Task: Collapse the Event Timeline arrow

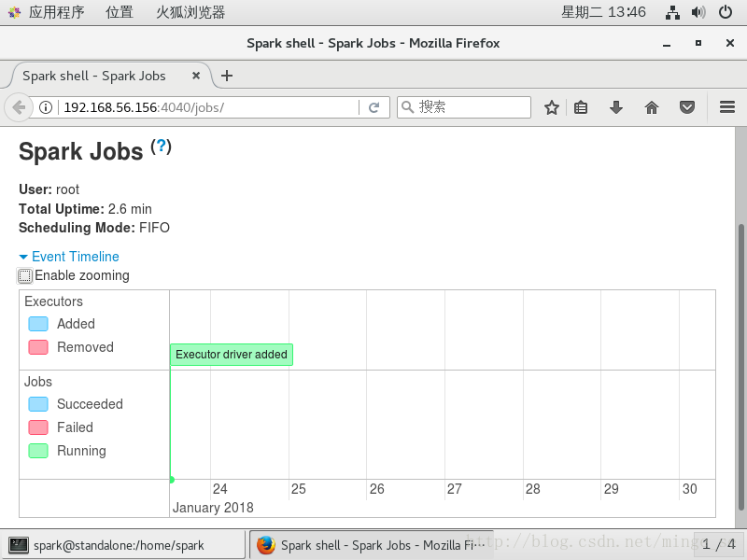Action: 22,257
